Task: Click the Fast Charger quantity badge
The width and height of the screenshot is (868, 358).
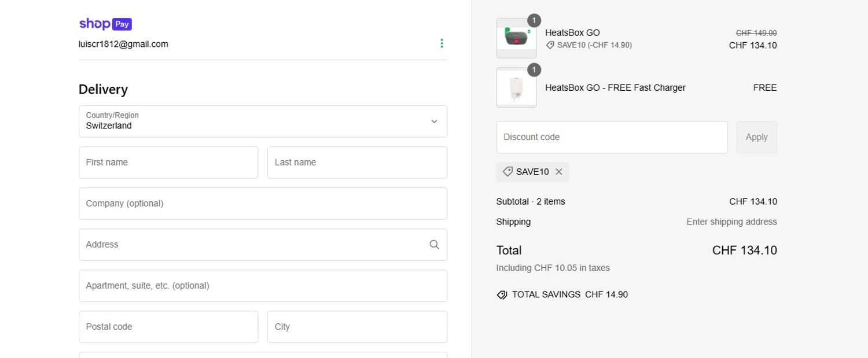Action: pos(534,70)
